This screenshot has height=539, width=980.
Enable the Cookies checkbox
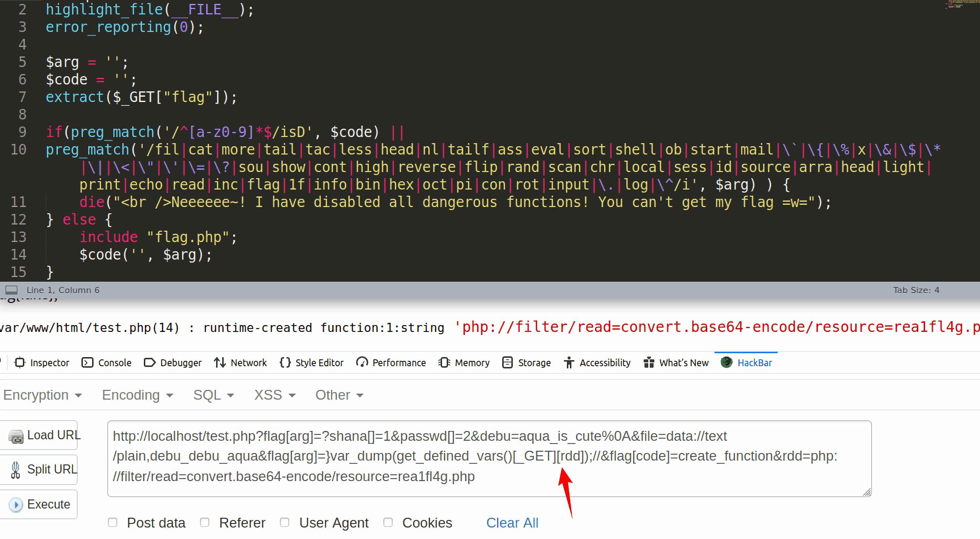[x=388, y=522]
